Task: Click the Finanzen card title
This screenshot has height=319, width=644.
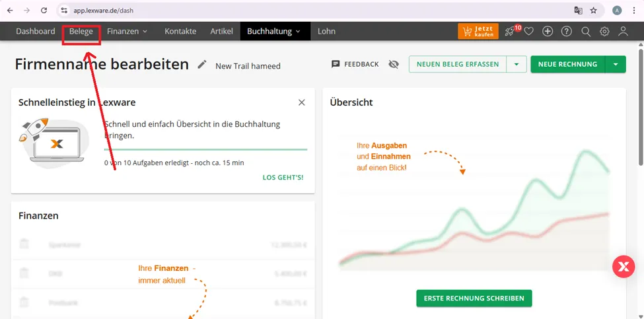Action: click(x=38, y=215)
